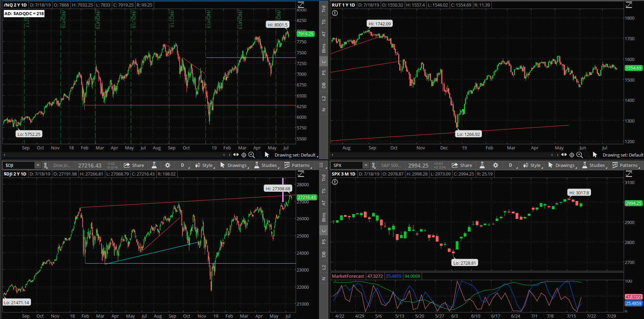644x319 pixels.
Task: Toggle the DB side panel beside /NQ chart
Action: (324, 85)
